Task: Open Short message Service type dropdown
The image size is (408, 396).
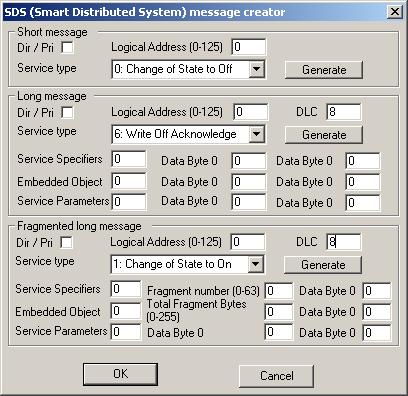Action: (x=257, y=69)
